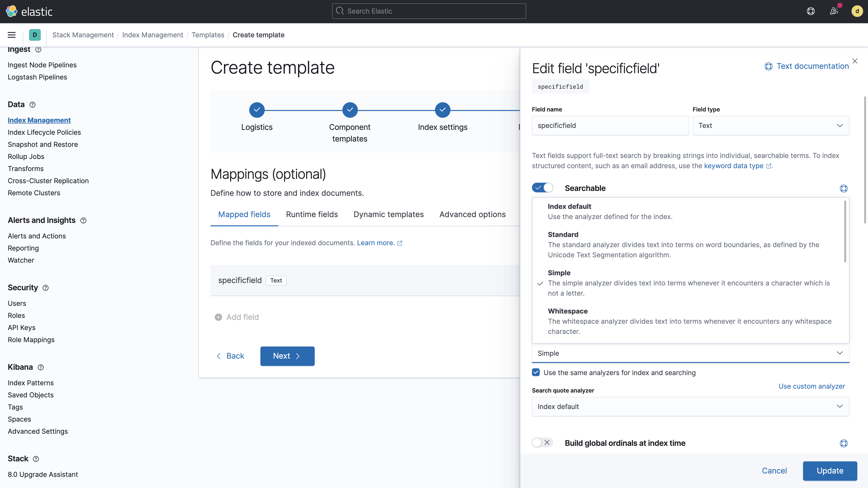Viewport: 868px width, 488px height.
Task: Enable build global ordinals at index time
Action: tap(543, 442)
